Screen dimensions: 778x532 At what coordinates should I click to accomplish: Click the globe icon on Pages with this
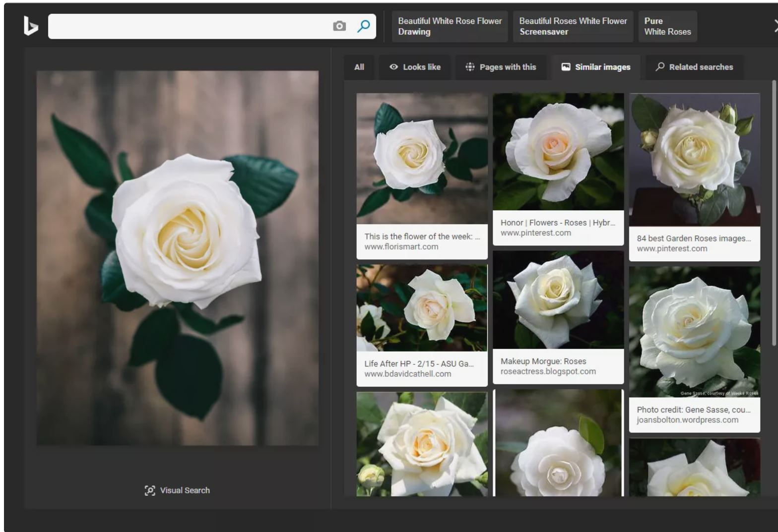470,67
